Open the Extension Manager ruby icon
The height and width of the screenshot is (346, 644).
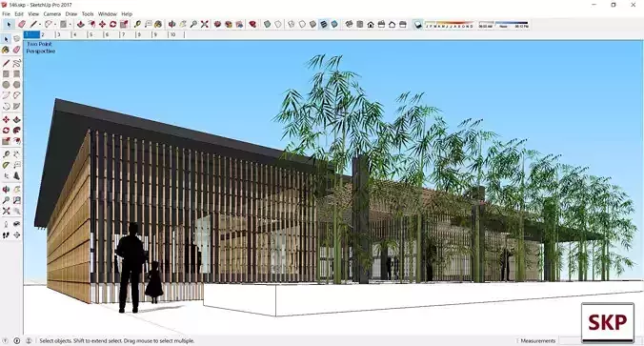pyautogui.click(x=252, y=24)
